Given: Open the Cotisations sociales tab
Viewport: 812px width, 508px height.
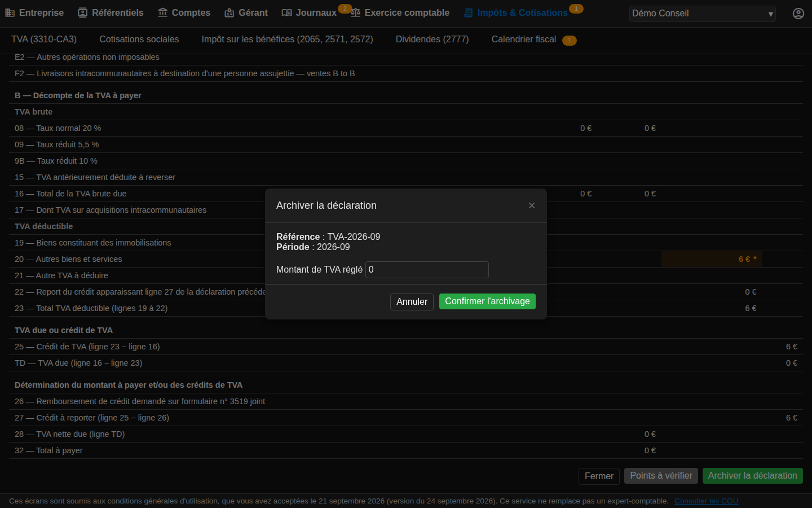Looking at the screenshot, I should tap(139, 40).
